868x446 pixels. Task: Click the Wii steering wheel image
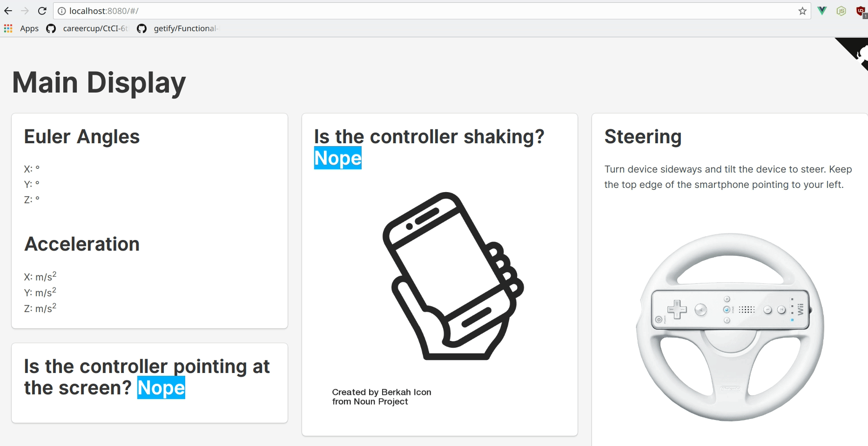[730, 327]
